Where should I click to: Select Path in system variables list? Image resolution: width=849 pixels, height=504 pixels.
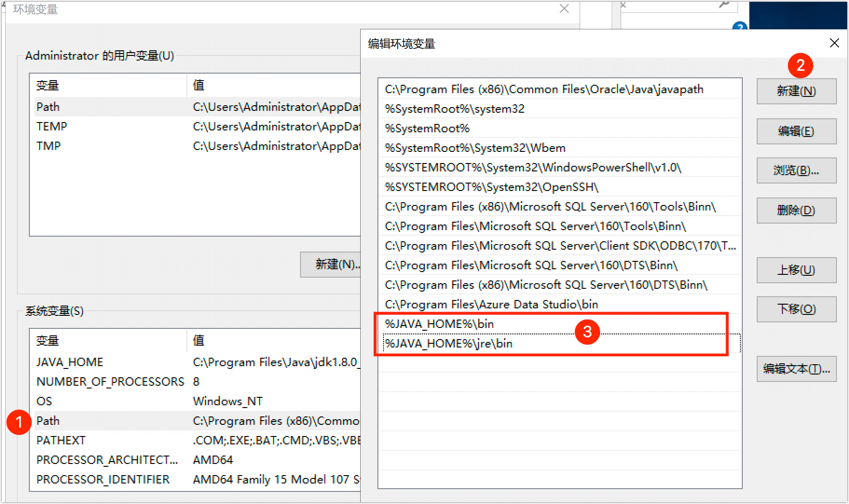pyautogui.click(x=48, y=421)
